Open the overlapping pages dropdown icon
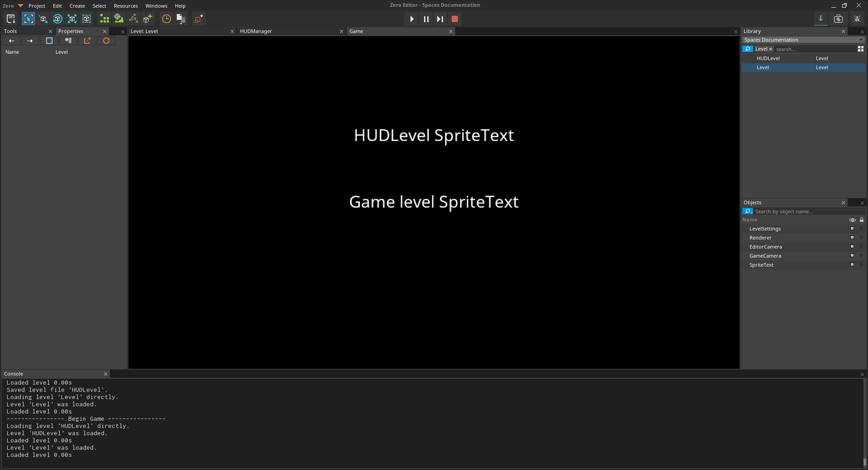Screen dimensions: 868x470 [x=181, y=19]
